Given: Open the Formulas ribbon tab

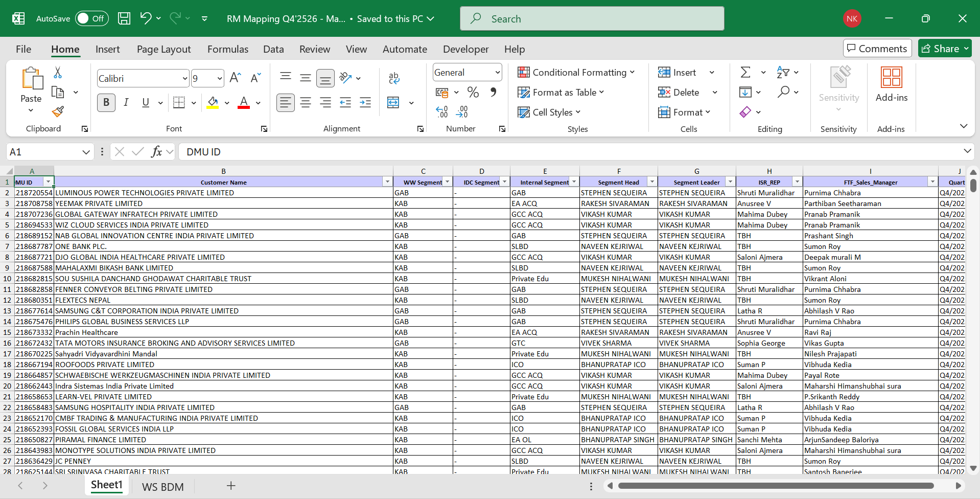Looking at the screenshot, I should point(227,49).
